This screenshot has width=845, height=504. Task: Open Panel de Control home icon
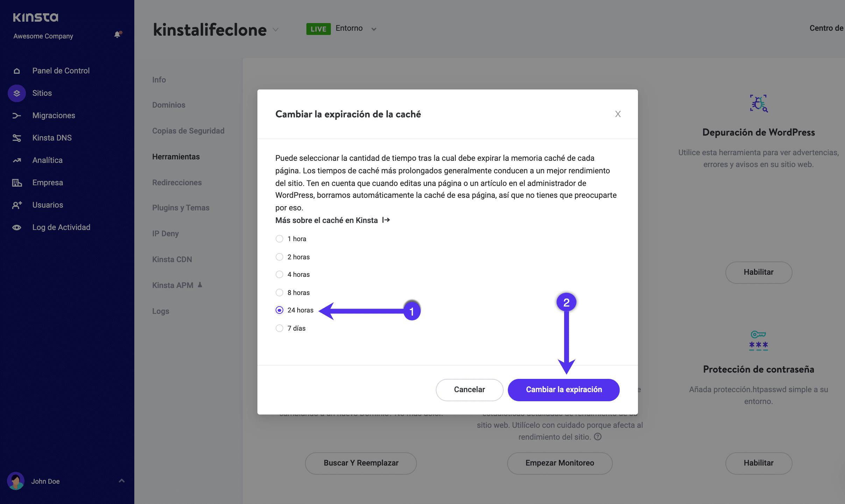(x=16, y=71)
